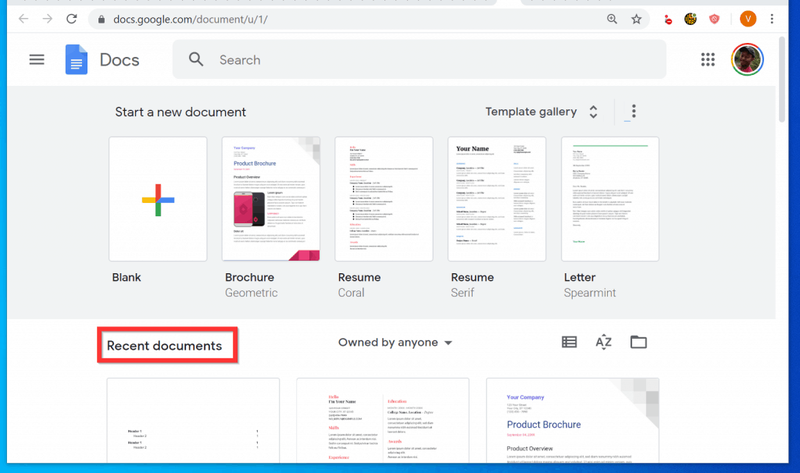Click the Letter label
This screenshot has width=800, height=473.
580,277
